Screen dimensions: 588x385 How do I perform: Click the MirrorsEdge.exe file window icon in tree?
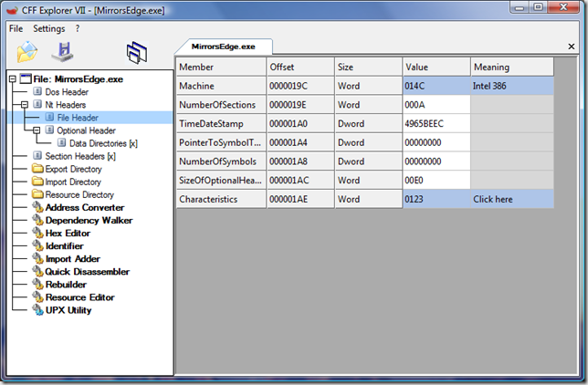pos(26,78)
